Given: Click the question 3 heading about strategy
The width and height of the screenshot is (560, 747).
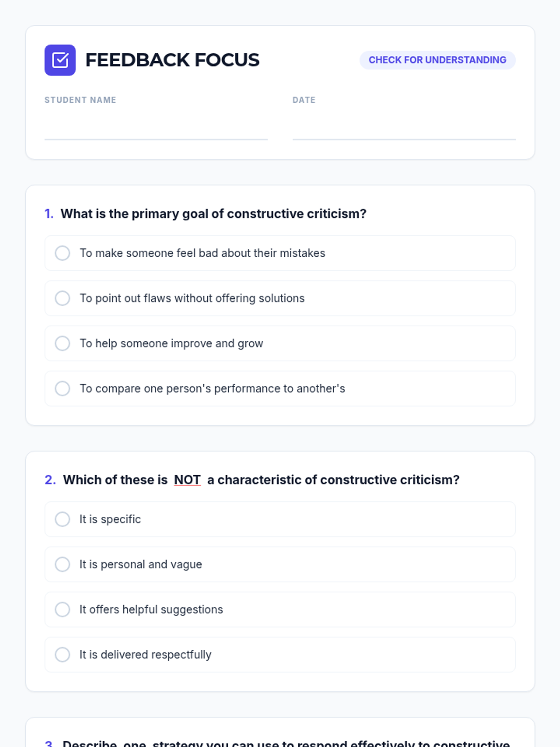Looking at the screenshot, I should [286, 742].
